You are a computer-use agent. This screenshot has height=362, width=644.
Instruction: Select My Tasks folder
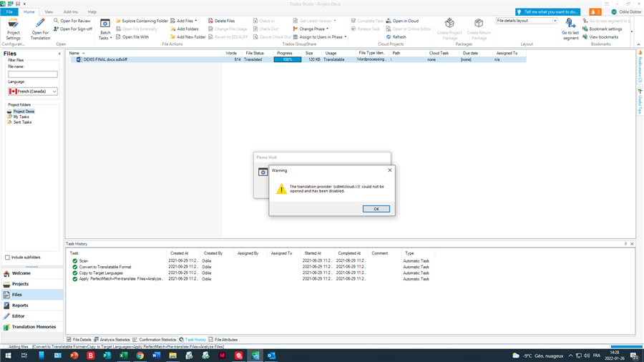coord(21,117)
